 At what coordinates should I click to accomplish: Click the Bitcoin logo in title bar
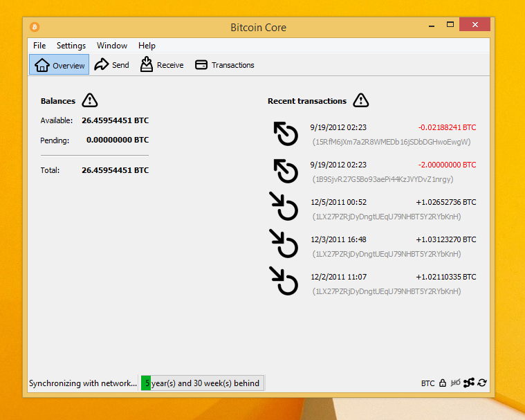click(x=35, y=27)
